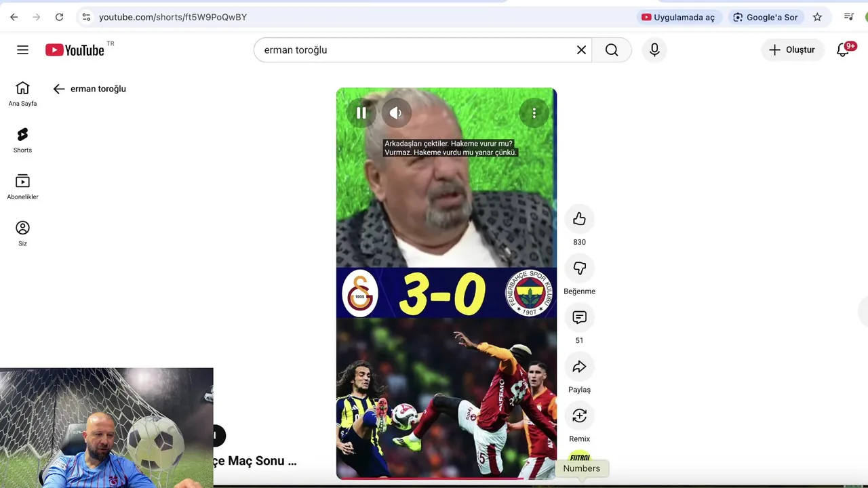Screen dimensions: 868x488
Task: Click the Remix button
Action: pyautogui.click(x=579, y=415)
